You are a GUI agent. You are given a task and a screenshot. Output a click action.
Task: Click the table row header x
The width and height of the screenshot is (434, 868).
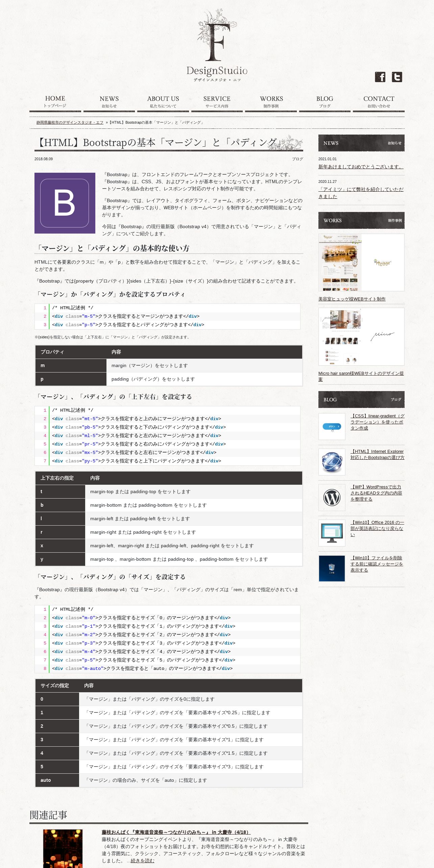point(60,546)
